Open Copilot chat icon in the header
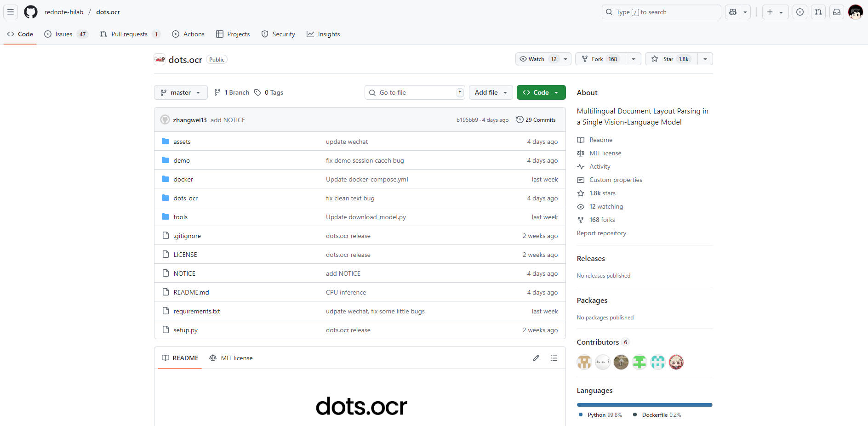The image size is (868, 426). 732,12
